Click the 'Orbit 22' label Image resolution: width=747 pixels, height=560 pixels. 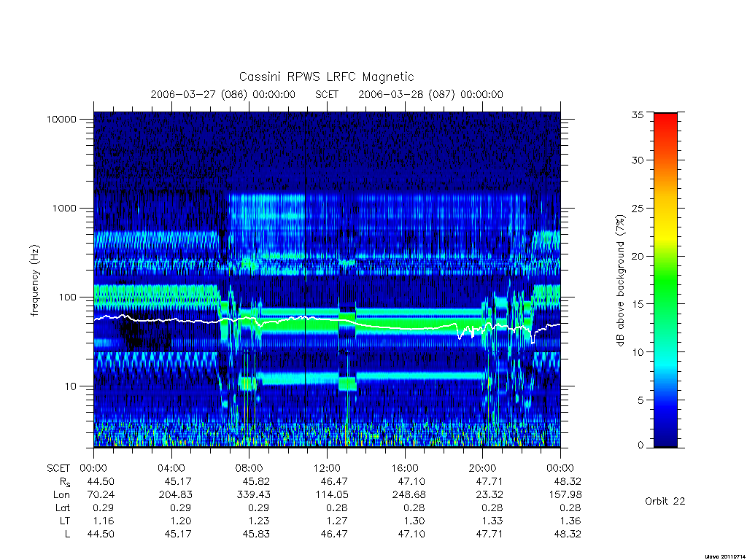(x=665, y=501)
